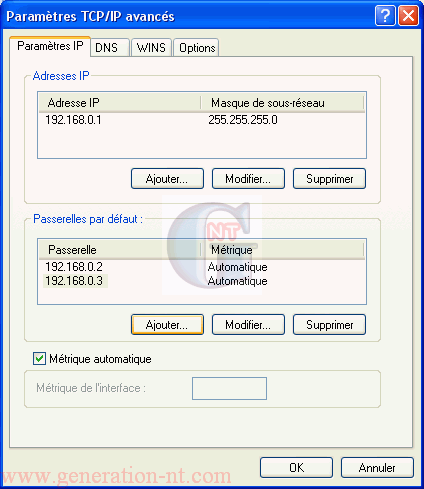Select the Masque de sous-réseau column header

tap(282, 103)
